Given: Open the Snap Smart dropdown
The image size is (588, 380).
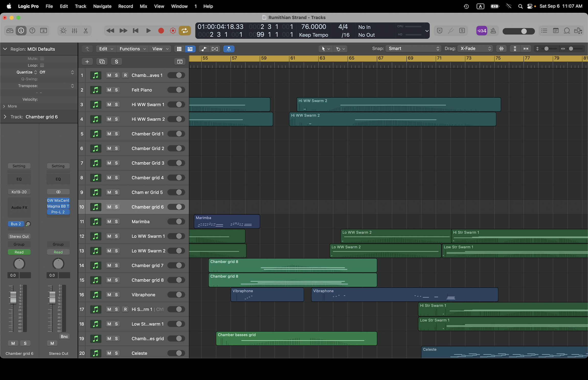Looking at the screenshot, I should [413, 49].
